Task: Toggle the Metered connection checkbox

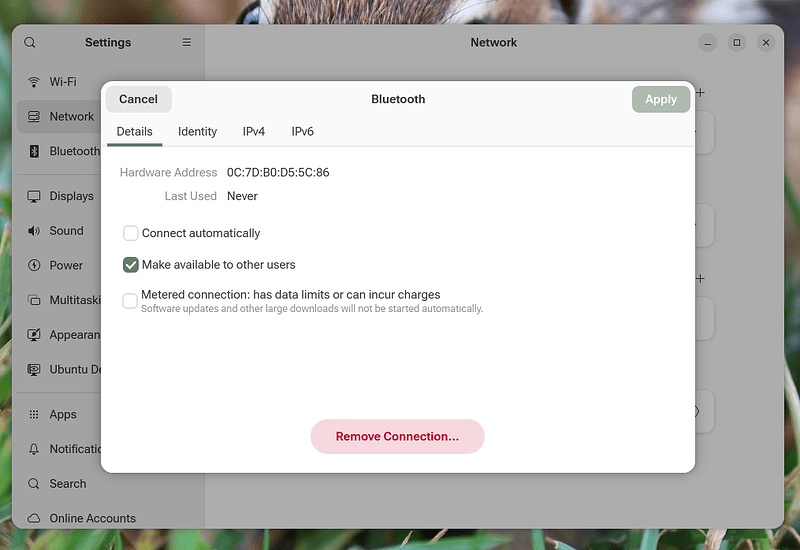Action: pos(130,301)
